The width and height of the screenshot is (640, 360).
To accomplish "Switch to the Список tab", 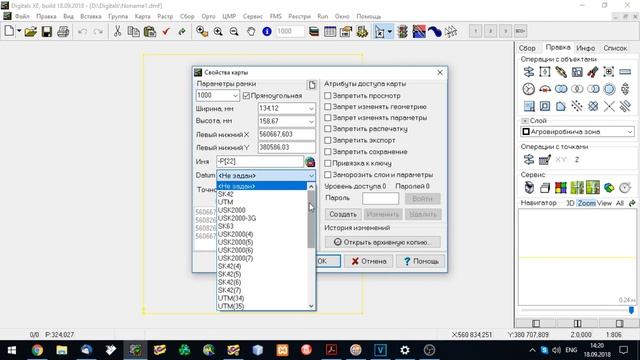I will 615,48.
